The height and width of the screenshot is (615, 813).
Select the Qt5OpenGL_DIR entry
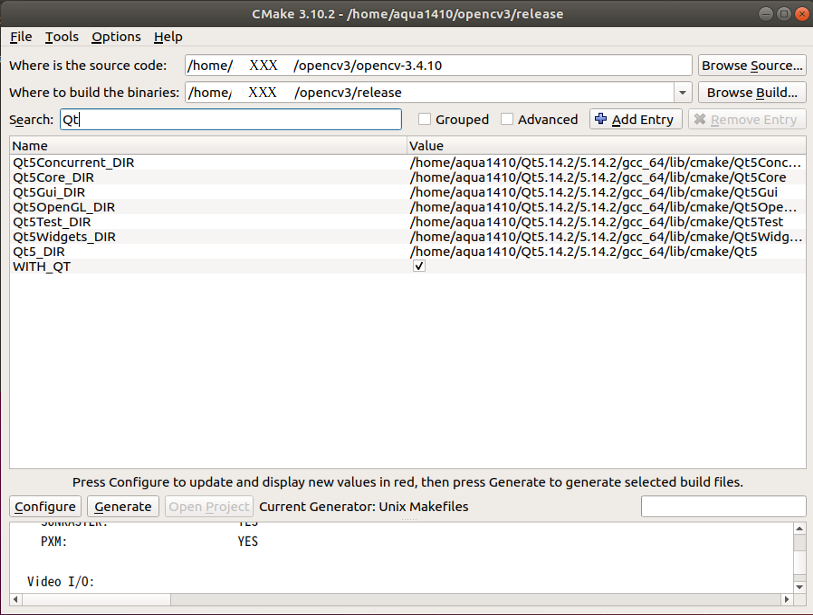point(64,207)
